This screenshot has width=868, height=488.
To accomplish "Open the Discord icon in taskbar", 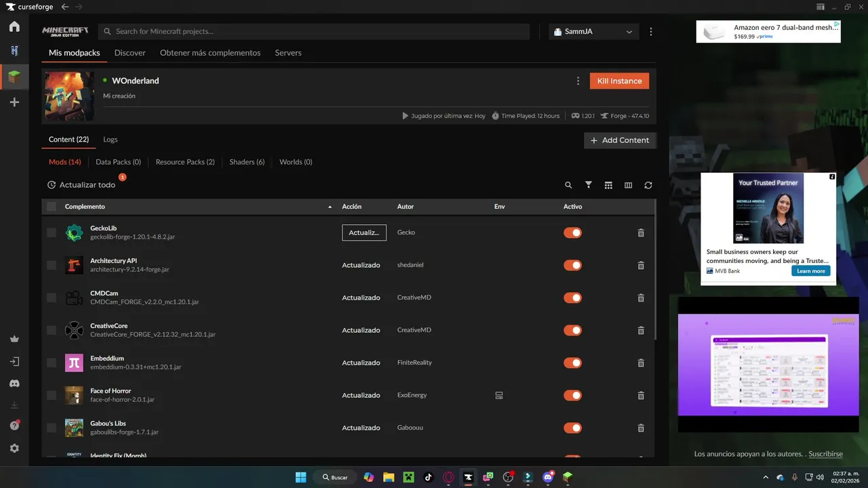I will [548, 477].
